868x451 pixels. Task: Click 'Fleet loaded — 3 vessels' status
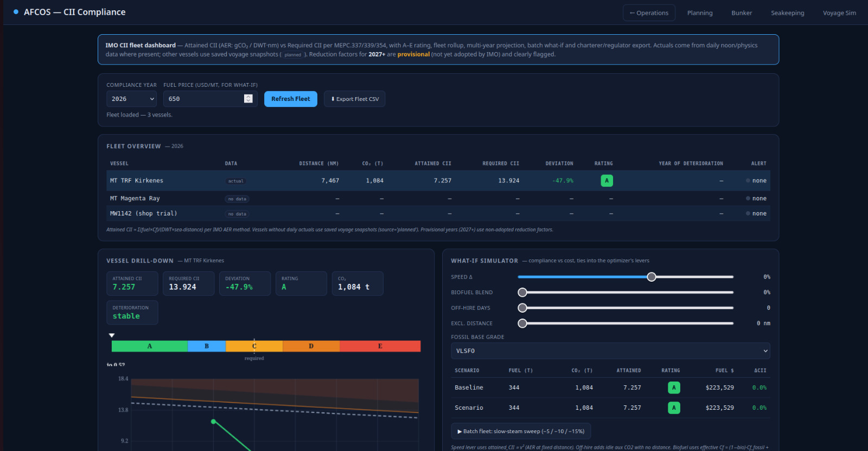(139, 115)
